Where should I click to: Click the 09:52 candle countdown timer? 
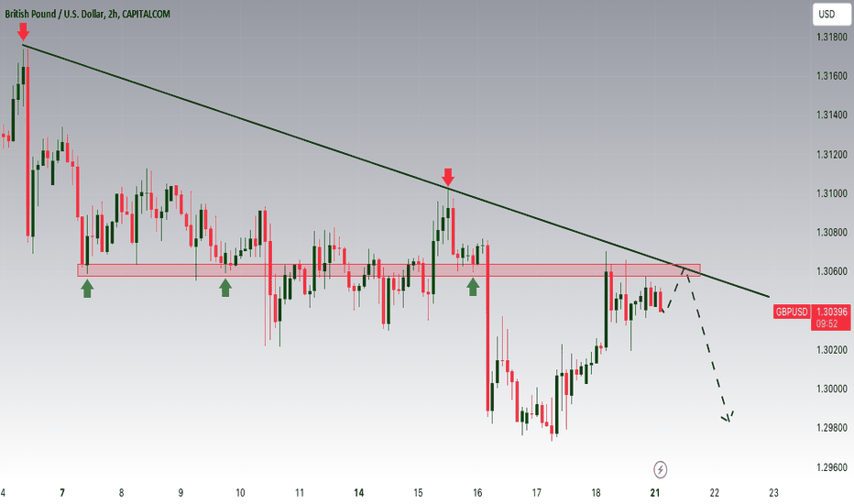tap(827, 323)
